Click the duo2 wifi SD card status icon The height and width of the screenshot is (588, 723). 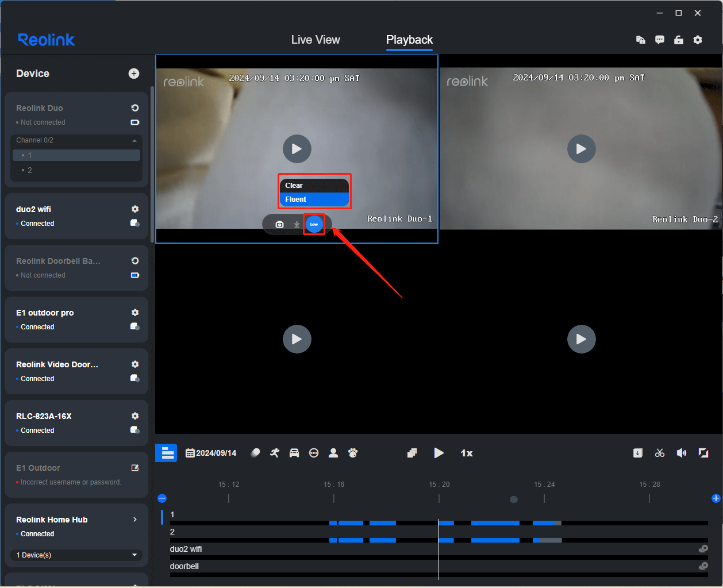(x=135, y=223)
